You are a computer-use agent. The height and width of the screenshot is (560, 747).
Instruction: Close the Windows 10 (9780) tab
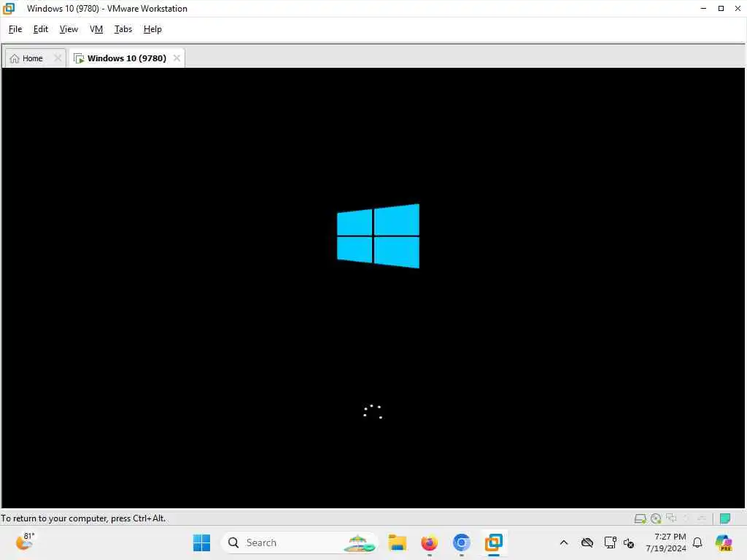(177, 58)
